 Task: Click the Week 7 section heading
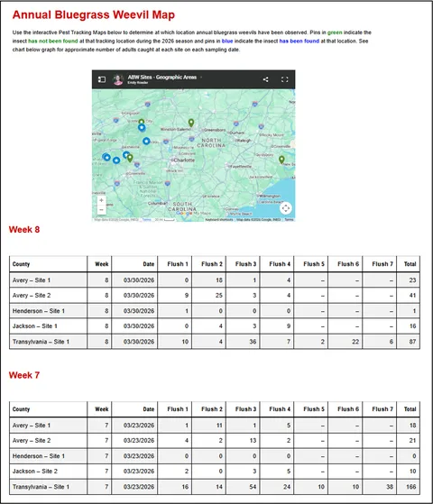[x=24, y=375]
